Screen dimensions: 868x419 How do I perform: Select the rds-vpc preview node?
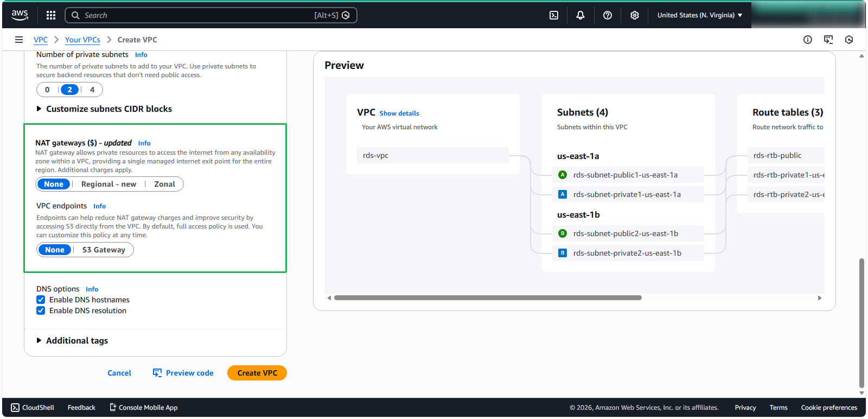coord(433,155)
